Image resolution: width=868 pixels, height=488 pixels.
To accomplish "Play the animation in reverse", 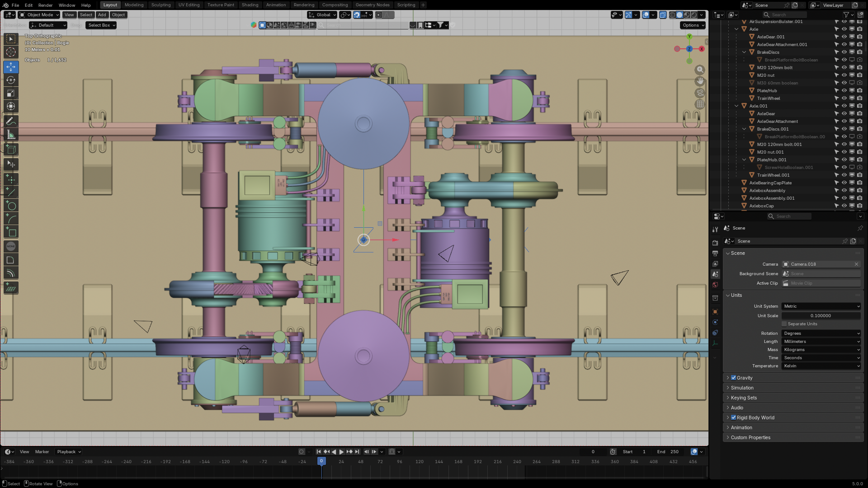I will pos(334,451).
